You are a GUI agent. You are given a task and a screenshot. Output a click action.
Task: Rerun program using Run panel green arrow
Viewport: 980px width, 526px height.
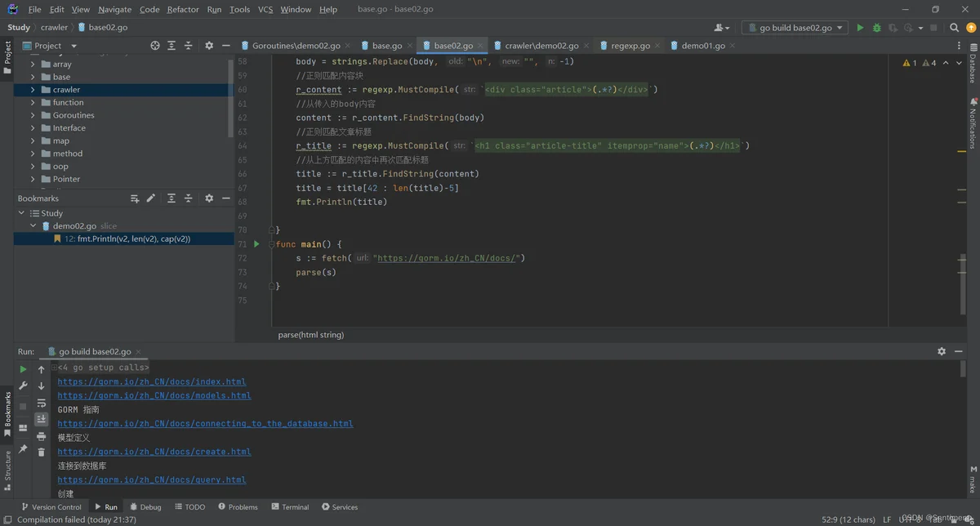(23, 369)
